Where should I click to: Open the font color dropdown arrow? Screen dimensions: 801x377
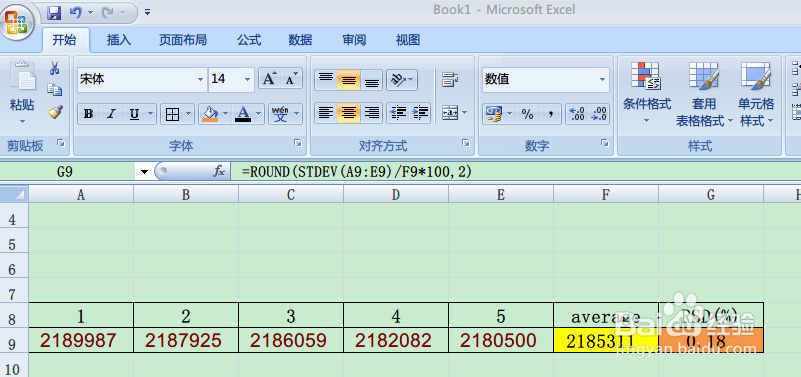[x=258, y=114]
